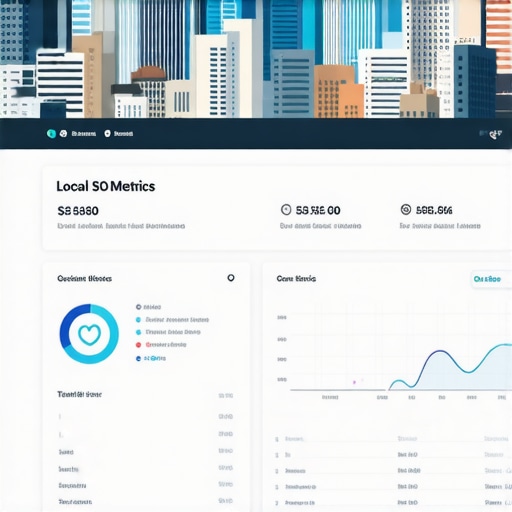This screenshot has height=512, width=512.
Task: Click the purple peak of the line chart
Action: (440, 351)
